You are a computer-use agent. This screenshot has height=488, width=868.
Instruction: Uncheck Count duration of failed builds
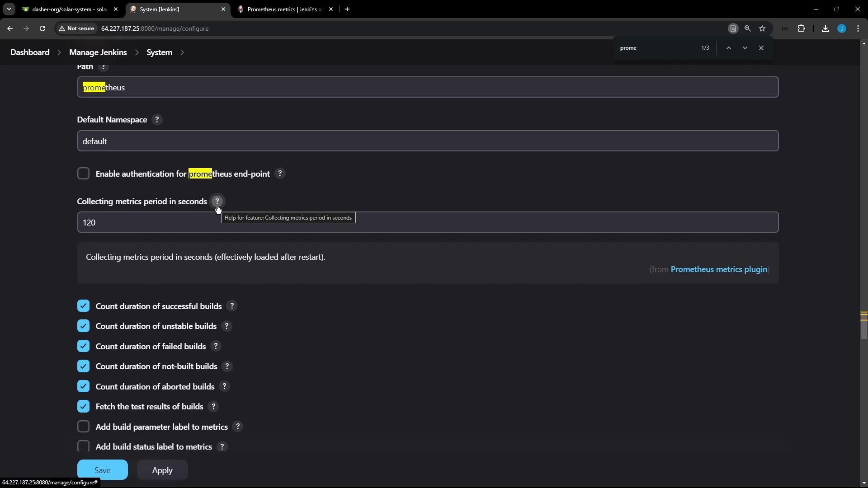click(x=83, y=347)
